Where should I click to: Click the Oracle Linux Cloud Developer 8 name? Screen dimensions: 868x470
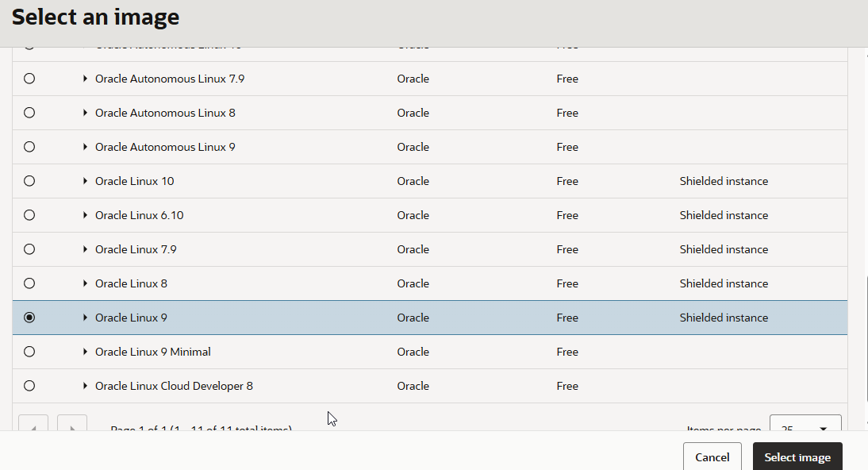tap(174, 386)
